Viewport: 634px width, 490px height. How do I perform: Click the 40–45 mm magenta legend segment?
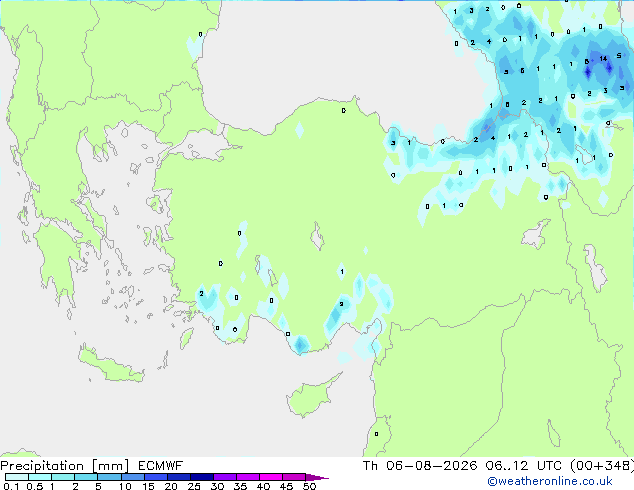tap(271, 477)
